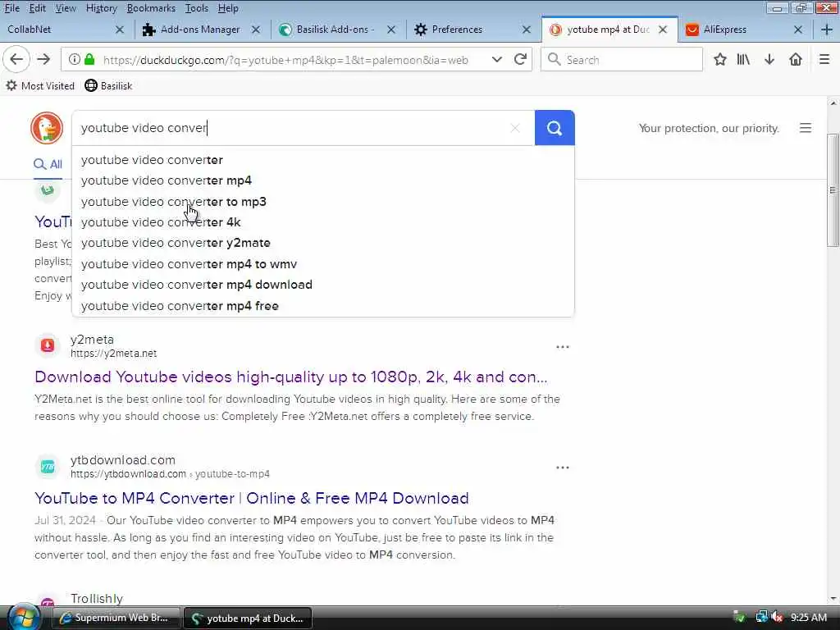Click the volume muted tray icon
Image resolution: width=840 pixels, height=630 pixels.
(778, 618)
